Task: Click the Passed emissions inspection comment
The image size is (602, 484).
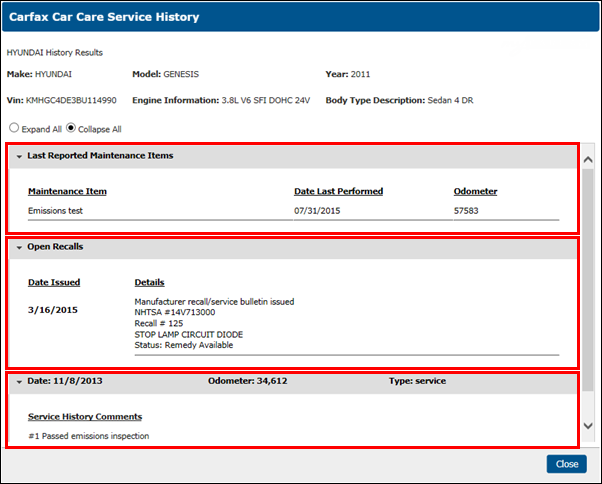Action: pos(89,436)
